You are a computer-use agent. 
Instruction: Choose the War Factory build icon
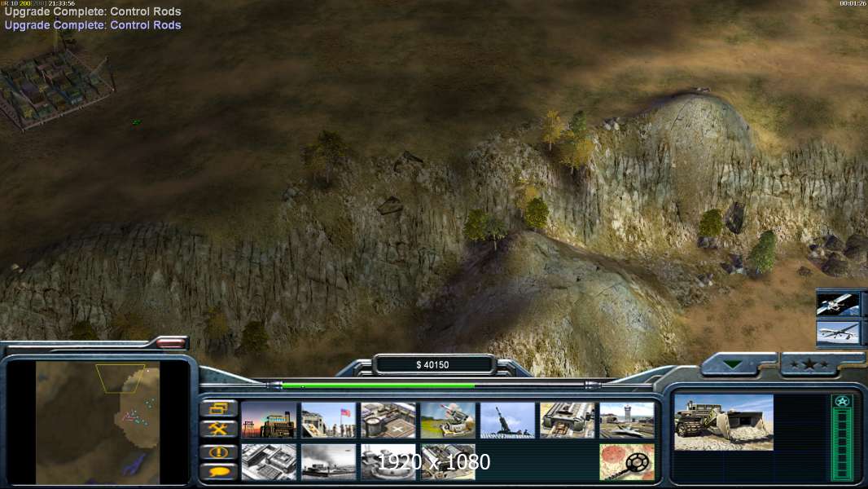(x=568, y=420)
